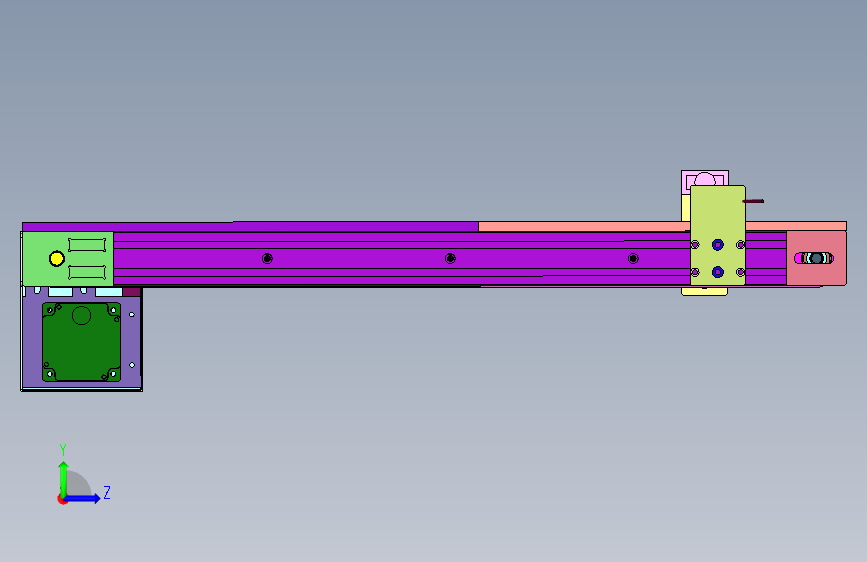The width and height of the screenshot is (867, 562).
Task: Pick the upper blue bolt on the carriage
Action: [x=718, y=244]
